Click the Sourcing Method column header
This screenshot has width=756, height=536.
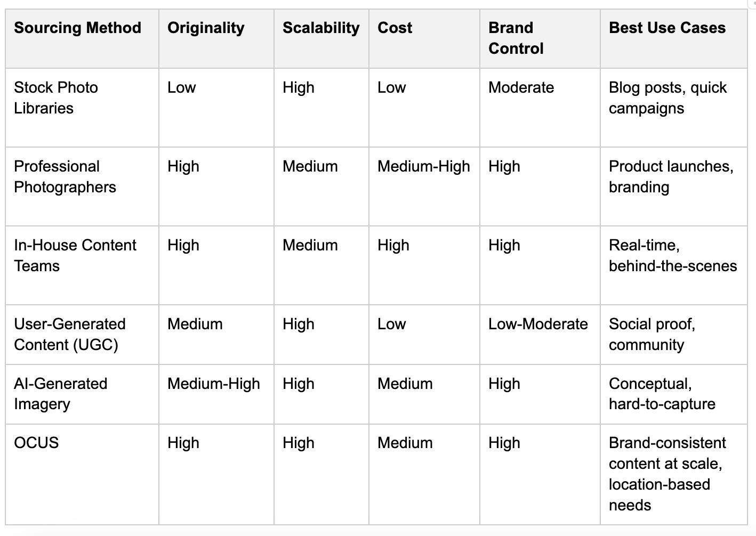coord(78,28)
